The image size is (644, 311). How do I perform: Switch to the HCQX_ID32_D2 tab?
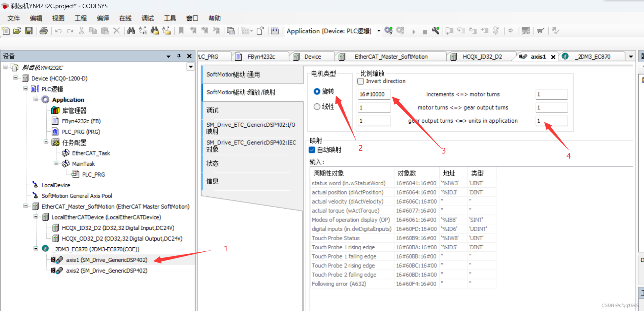tap(482, 56)
